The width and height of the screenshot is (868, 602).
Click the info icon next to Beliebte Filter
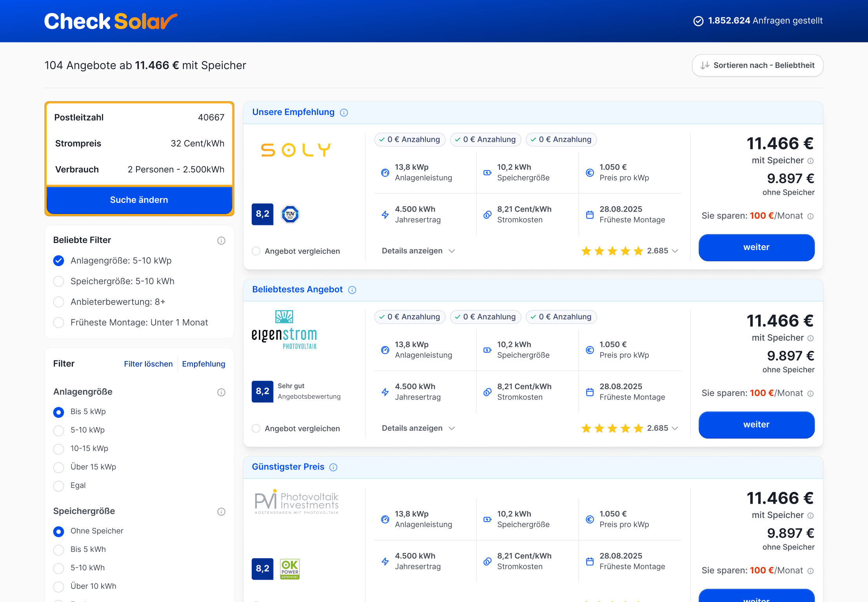221,240
